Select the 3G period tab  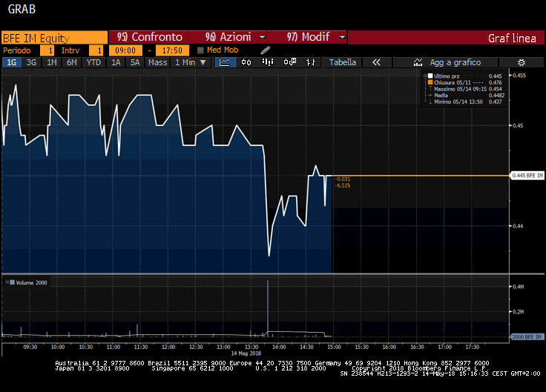coord(31,62)
